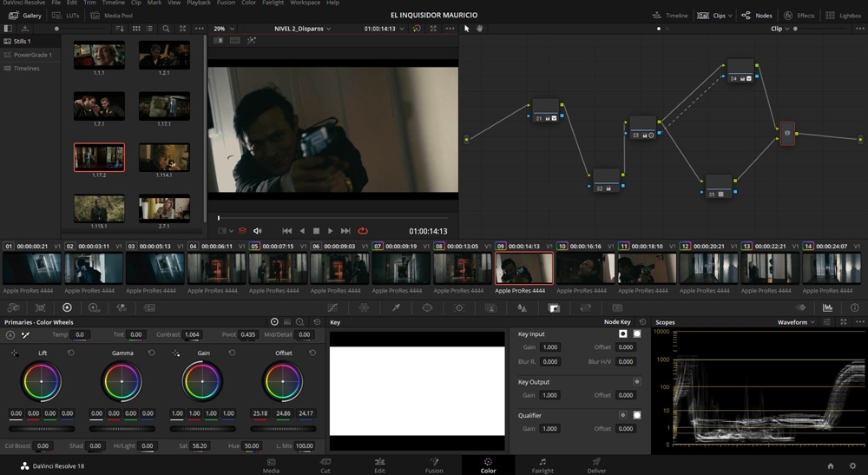Click the Nodes panel button
The height and width of the screenshot is (475, 868).
pyautogui.click(x=757, y=16)
